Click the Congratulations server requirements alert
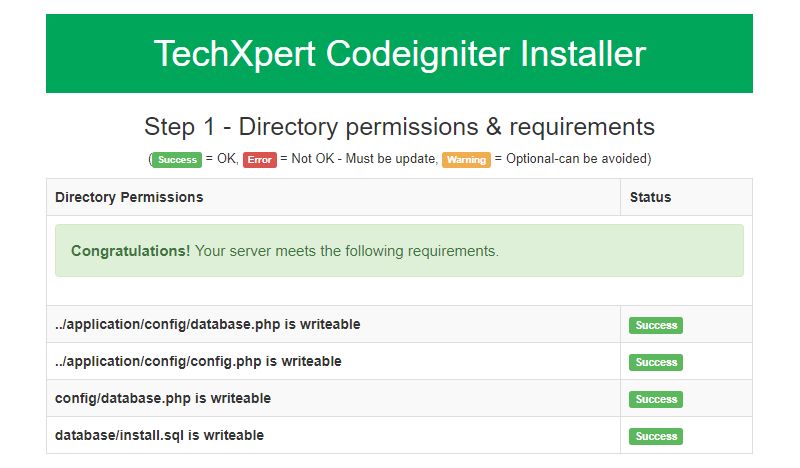This screenshot has width=800, height=468. tap(399, 250)
